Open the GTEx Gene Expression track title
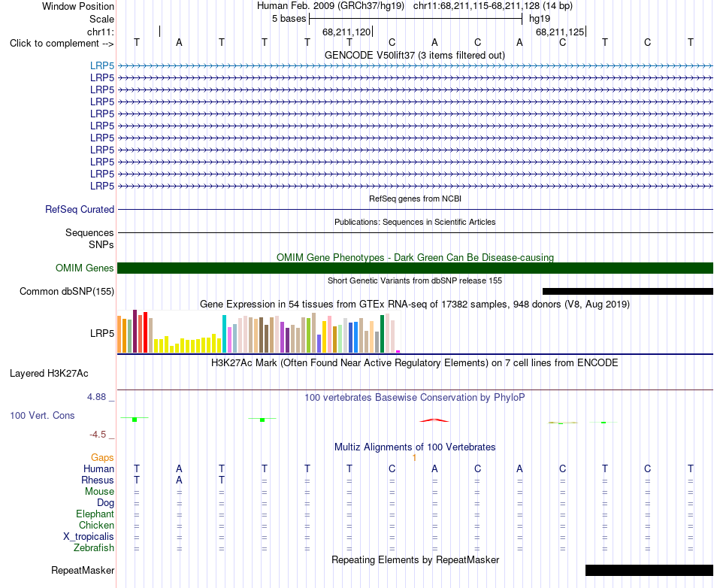The height and width of the screenshot is (588, 714). [x=414, y=304]
